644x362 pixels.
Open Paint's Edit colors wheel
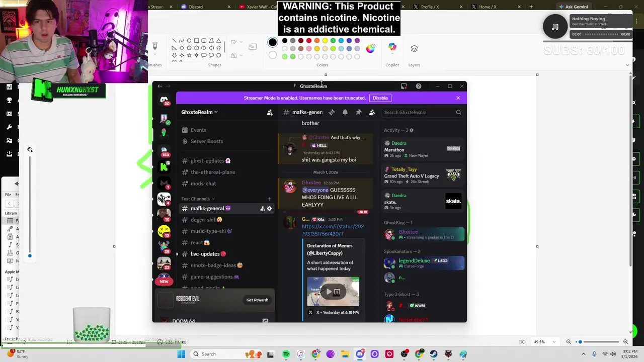(370, 48)
